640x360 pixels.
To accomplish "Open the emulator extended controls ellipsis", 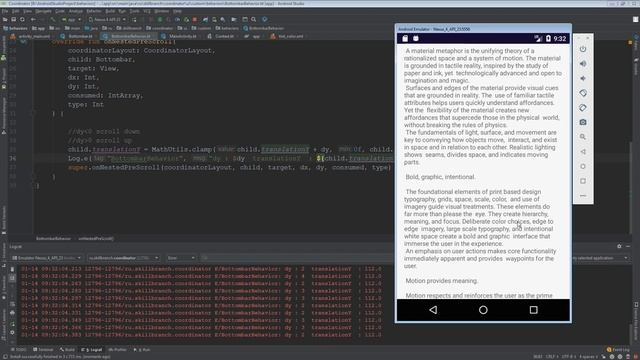I will pyautogui.click(x=583, y=196).
